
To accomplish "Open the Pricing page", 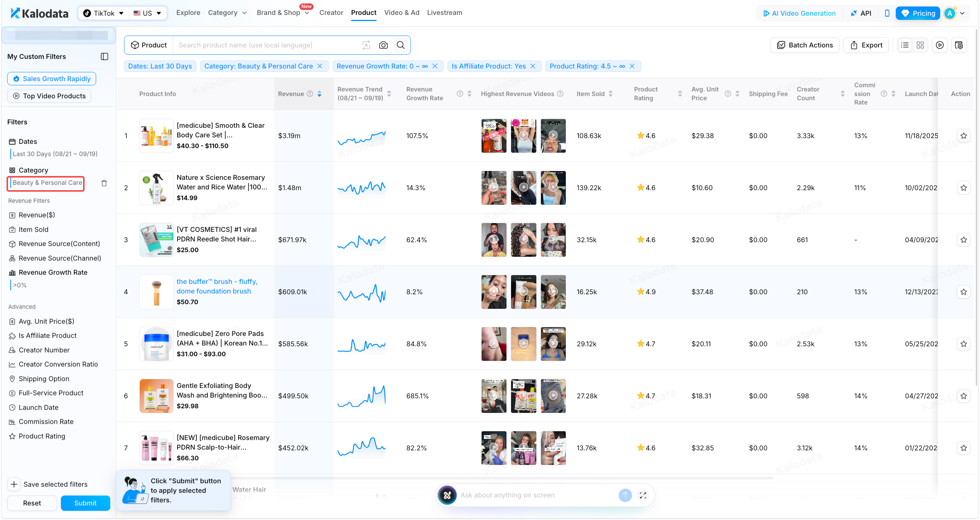I will click(918, 13).
